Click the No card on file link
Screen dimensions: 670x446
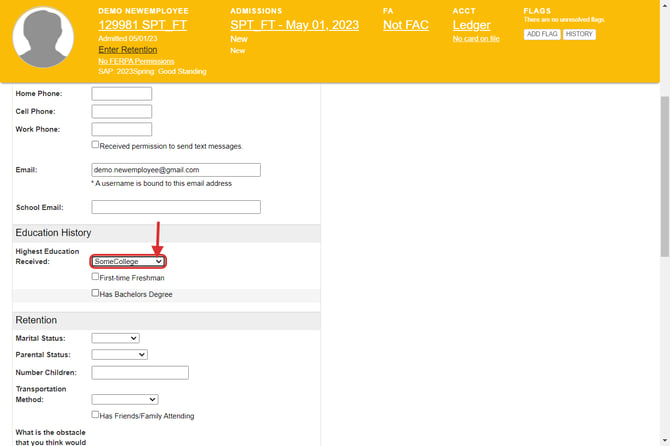[475, 39]
